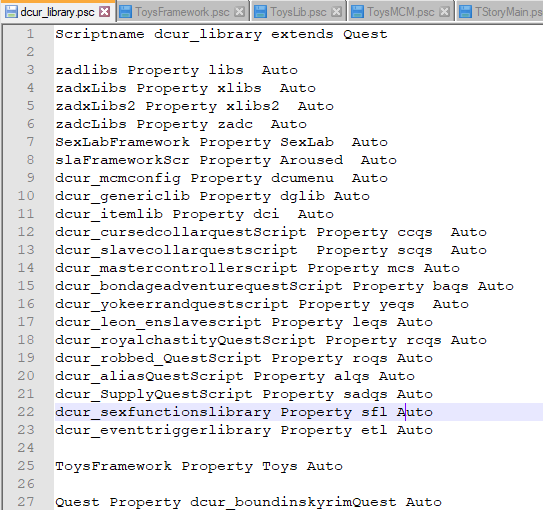The image size is (543, 510).
Task: Click the 'zadxLibs2 Property xlibs2 Auto' line
Action: pyautogui.click(x=195, y=106)
